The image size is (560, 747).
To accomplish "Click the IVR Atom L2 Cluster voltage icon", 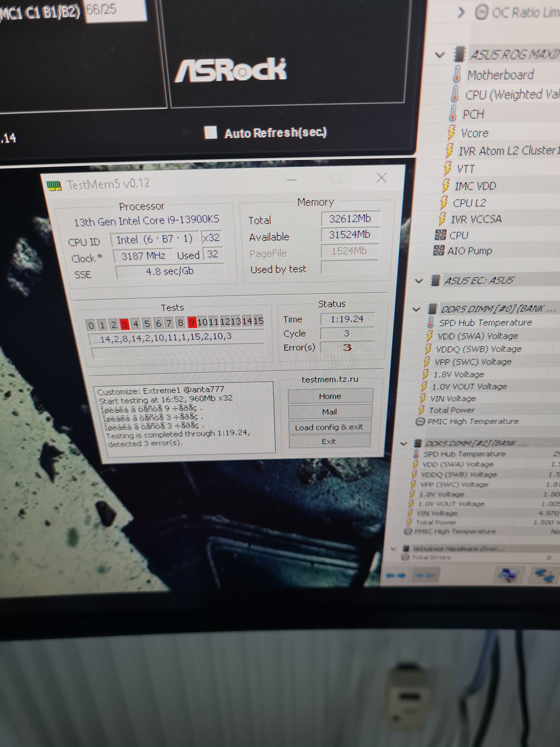I will tap(449, 150).
